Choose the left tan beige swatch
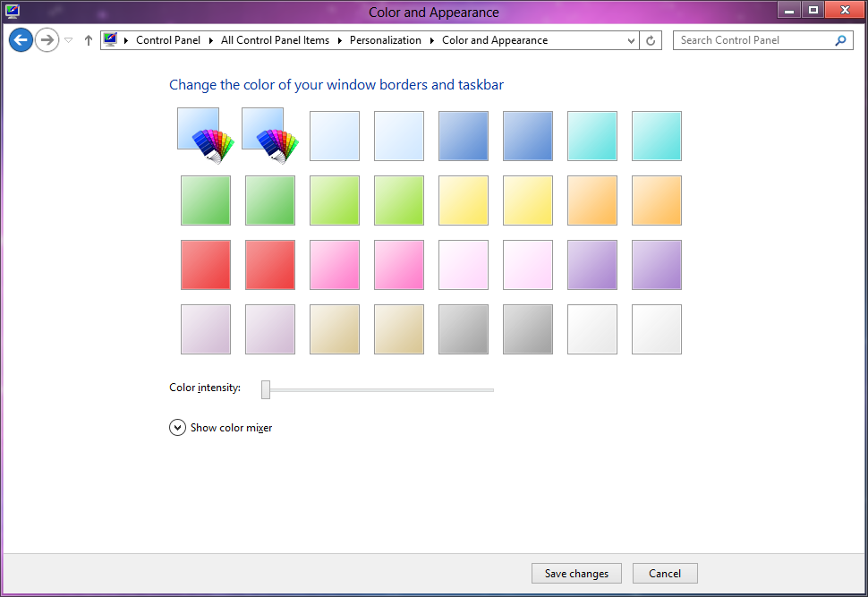 pyautogui.click(x=335, y=329)
